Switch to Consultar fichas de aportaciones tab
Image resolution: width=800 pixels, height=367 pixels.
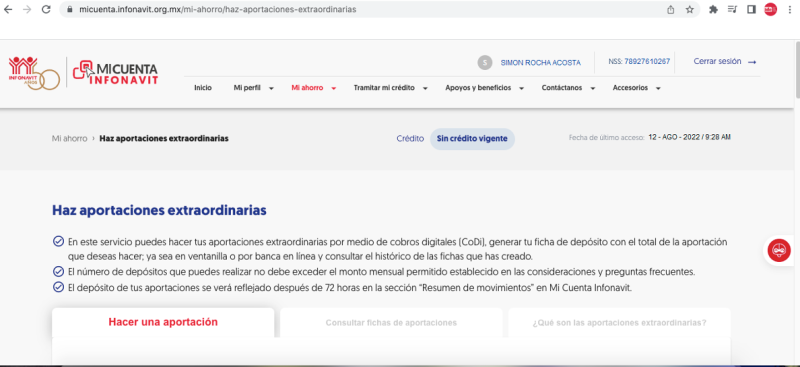click(391, 323)
